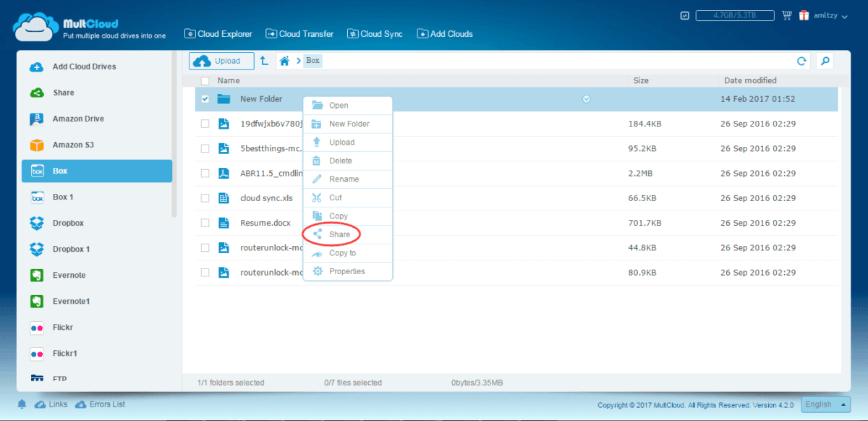Select Amazon Drive in sidebar
Screen dimensions: 868x421
97,119
